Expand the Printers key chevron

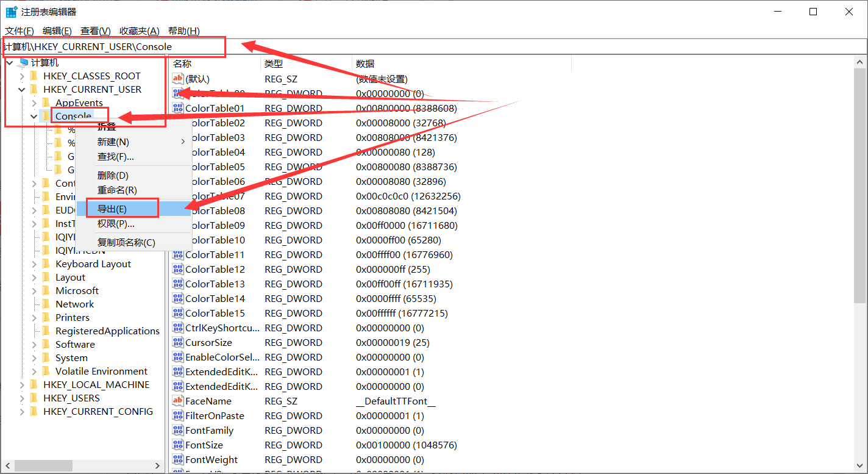[34, 318]
